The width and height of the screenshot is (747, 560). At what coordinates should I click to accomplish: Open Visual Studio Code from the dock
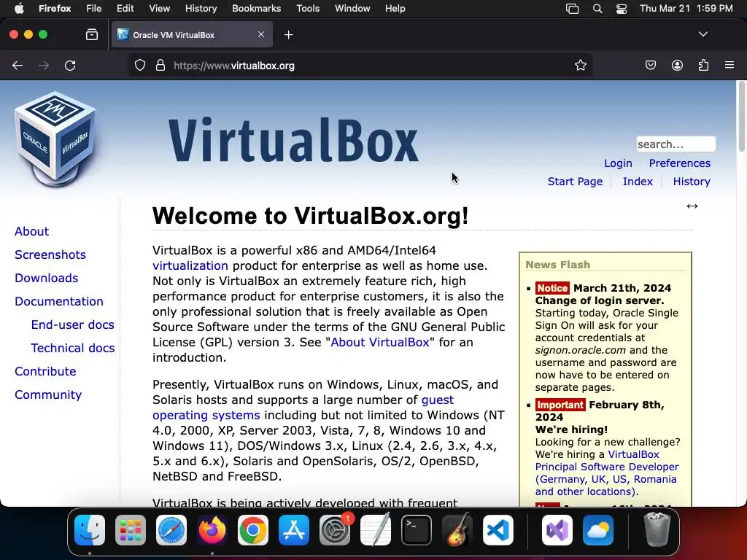pos(498,530)
